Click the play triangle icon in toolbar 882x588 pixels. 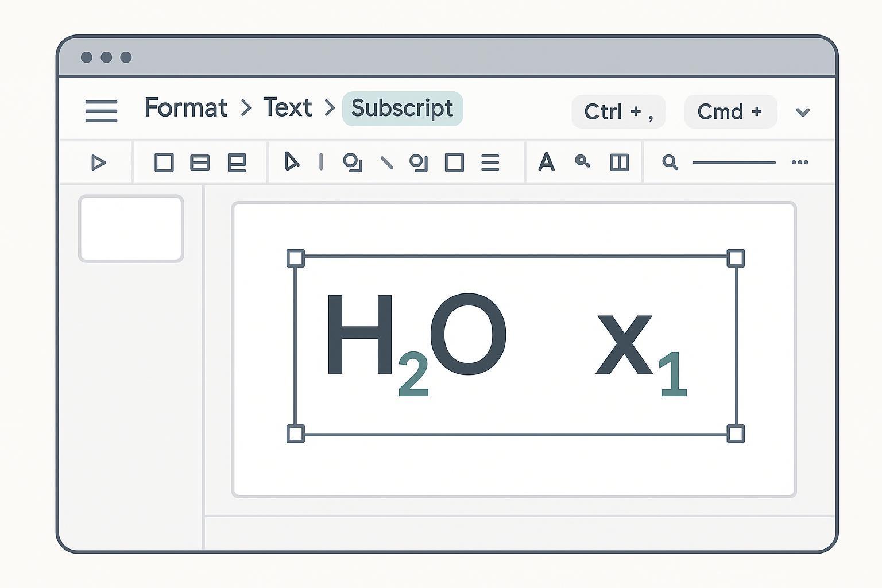pos(98,163)
